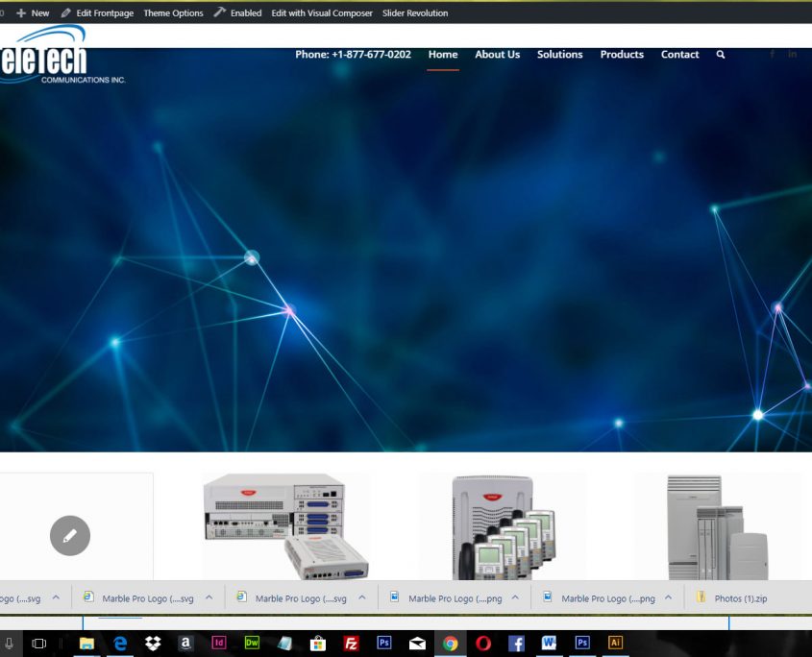812x657 pixels.
Task: Toggle the Enabled item in the admin bar
Action: [237, 13]
